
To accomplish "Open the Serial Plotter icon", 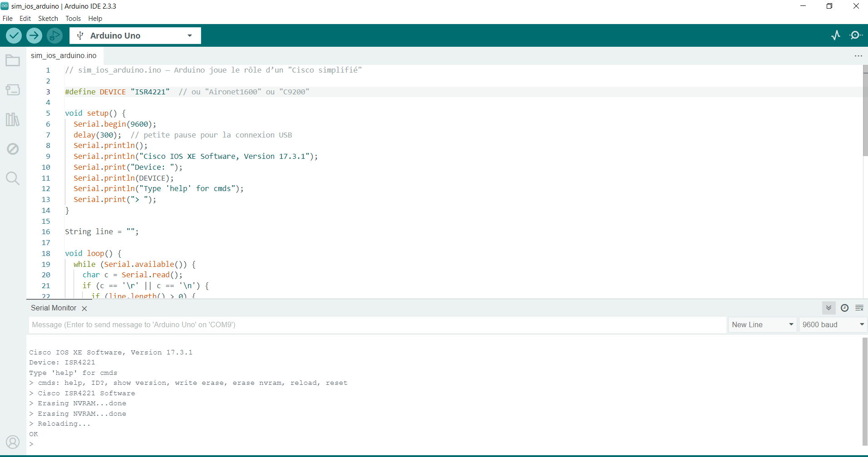I will (x=836, y=35).
